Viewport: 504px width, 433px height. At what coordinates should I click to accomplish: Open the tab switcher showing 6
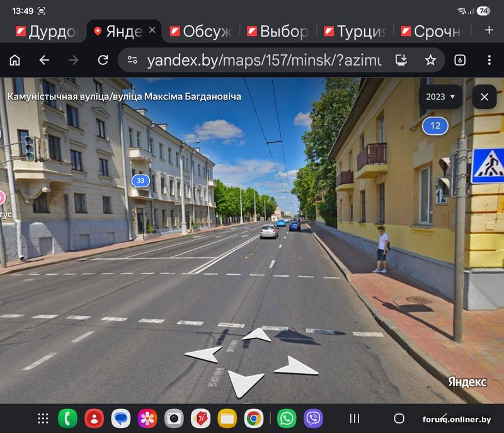[460, 60]
